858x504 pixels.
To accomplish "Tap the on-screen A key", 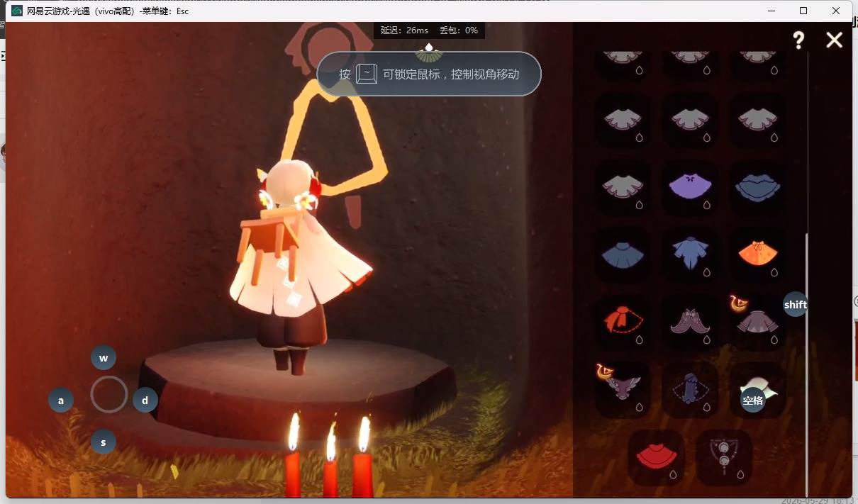I will 61,401.
